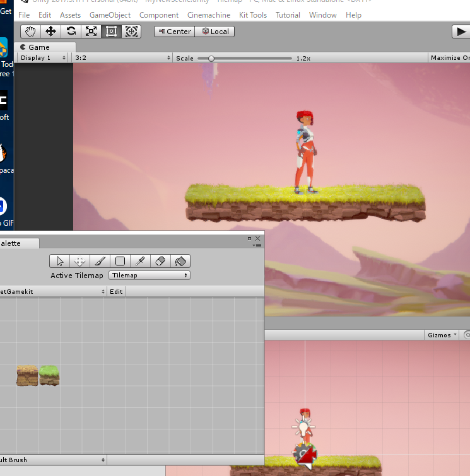Open the File menu
The width and height of the screenshot is (470, 476).
point(24,15)
